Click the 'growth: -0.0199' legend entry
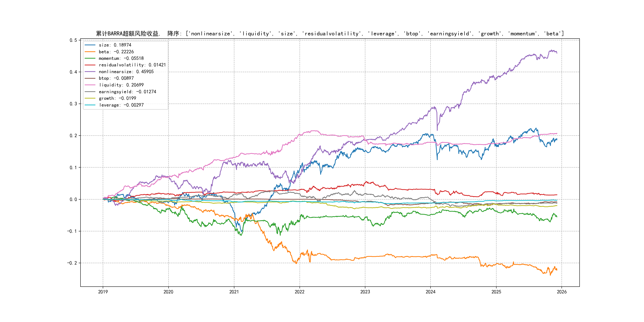The image size is (644, 322). [x=117, y=98]
